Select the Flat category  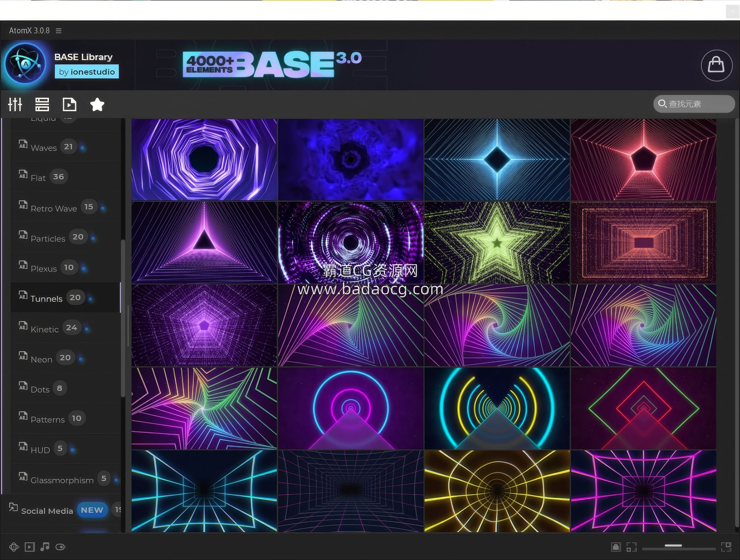tap(66, 177)
